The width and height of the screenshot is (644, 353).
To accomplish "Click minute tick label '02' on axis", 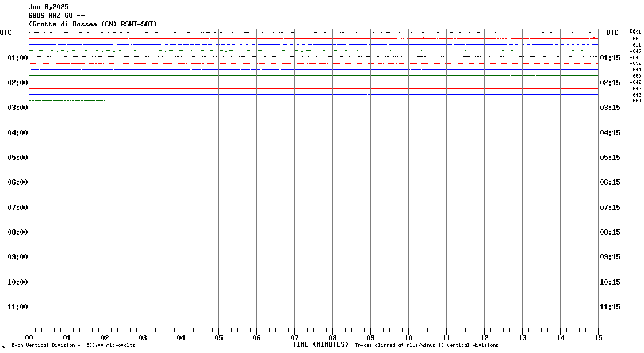I will point(105,338).
